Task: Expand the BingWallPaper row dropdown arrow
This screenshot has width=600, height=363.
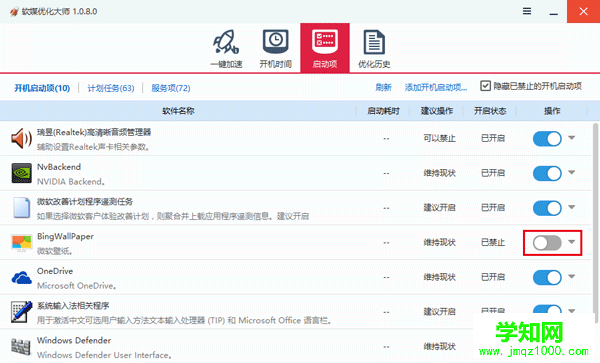Action: click(572, 242)
